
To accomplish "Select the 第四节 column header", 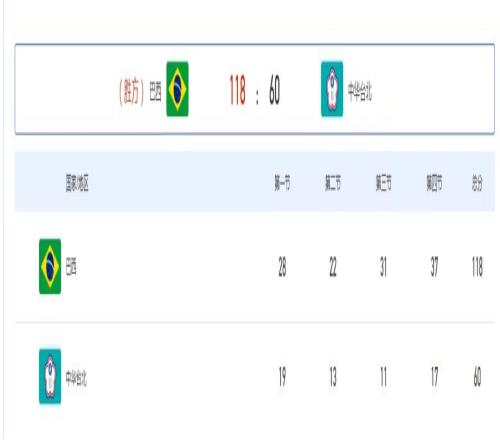I will pos(434,183).
